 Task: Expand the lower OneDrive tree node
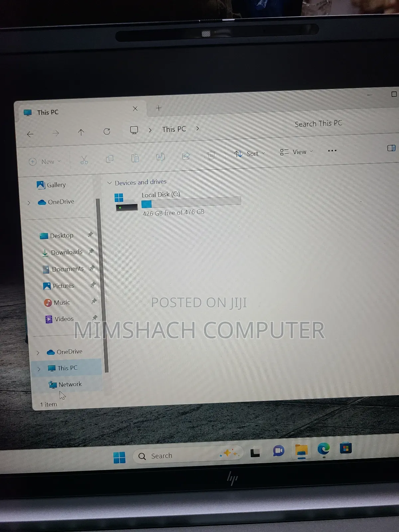(x=38, y=352)
